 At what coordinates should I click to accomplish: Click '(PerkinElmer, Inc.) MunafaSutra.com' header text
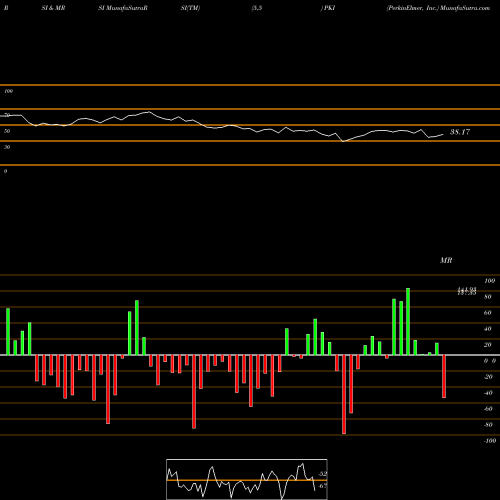pos(438,8)
